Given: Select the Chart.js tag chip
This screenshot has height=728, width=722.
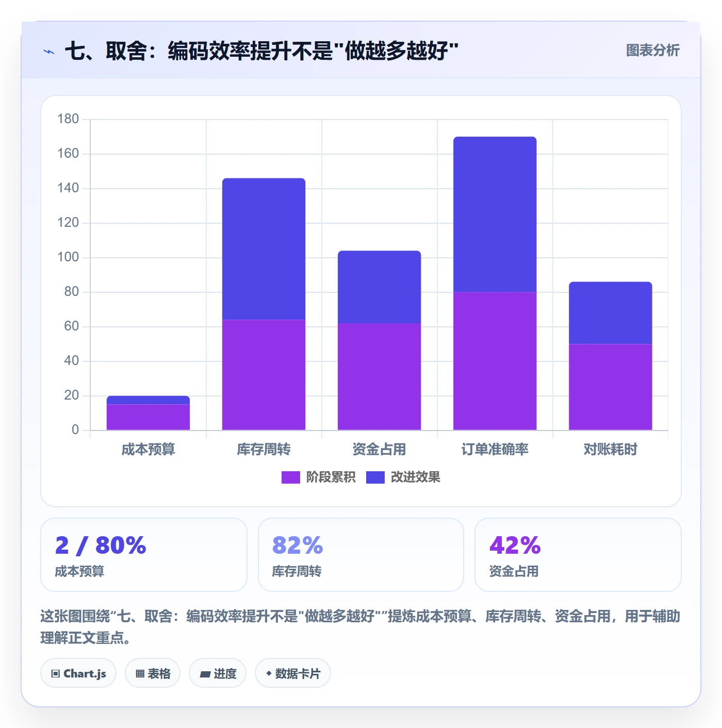Looking at the screenshot, I should (x=78, y=673).
